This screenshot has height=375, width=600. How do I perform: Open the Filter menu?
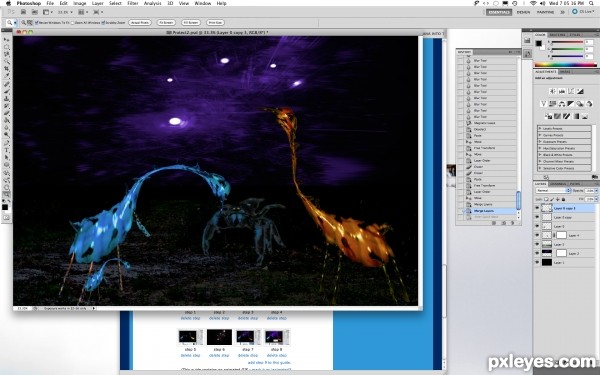(x=132, y=3)
